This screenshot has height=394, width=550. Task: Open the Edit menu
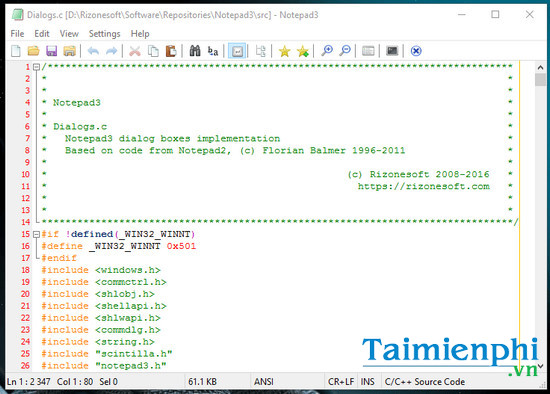42,34
